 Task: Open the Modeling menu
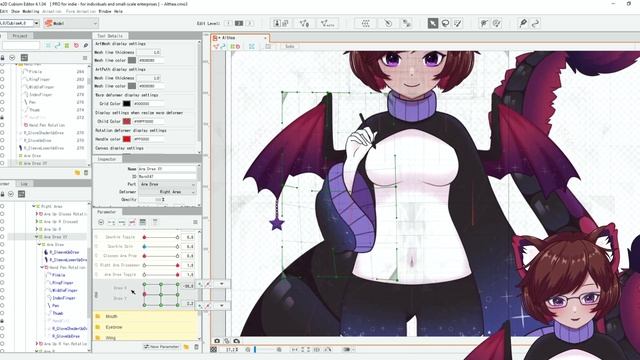click(31, 11)
